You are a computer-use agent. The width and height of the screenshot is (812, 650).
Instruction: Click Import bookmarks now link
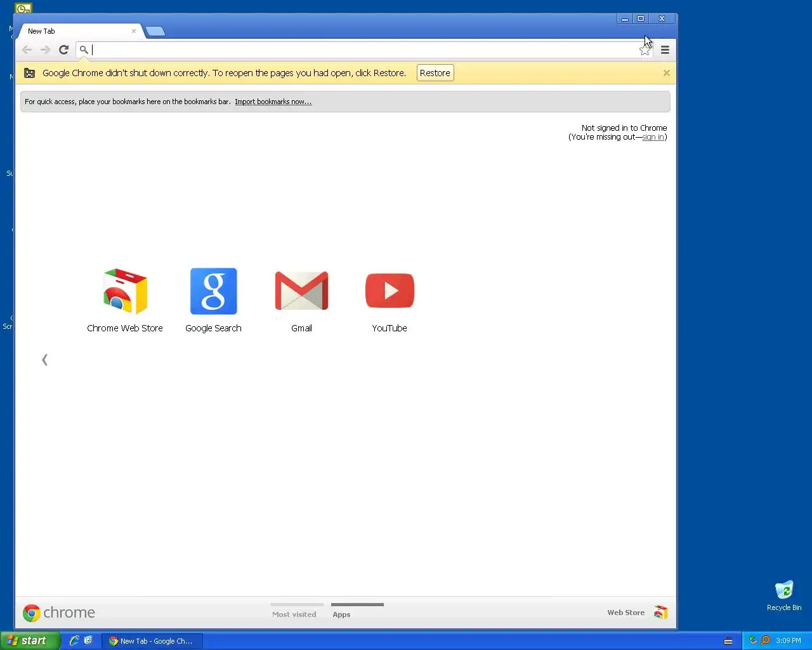273,102
